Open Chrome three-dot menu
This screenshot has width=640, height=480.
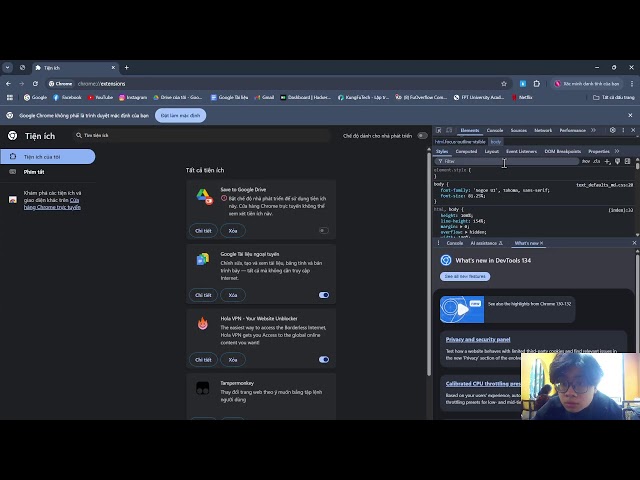[632, 84]
